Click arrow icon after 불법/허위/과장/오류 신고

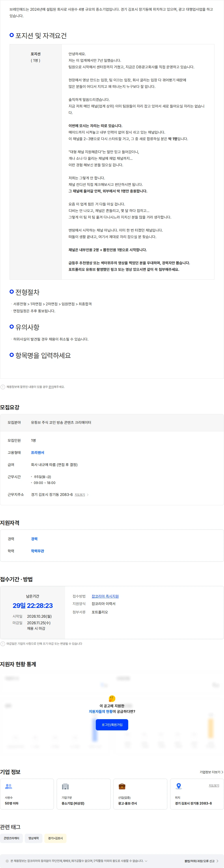tap(217, 861)
